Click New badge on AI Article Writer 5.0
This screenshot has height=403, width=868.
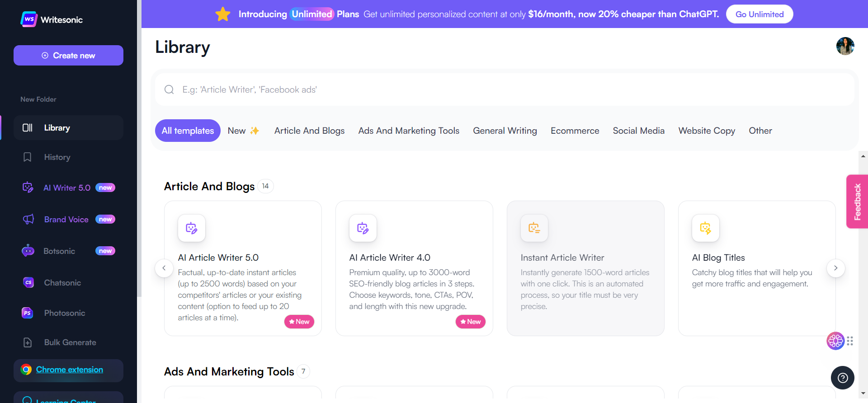[x=299, y=322]
